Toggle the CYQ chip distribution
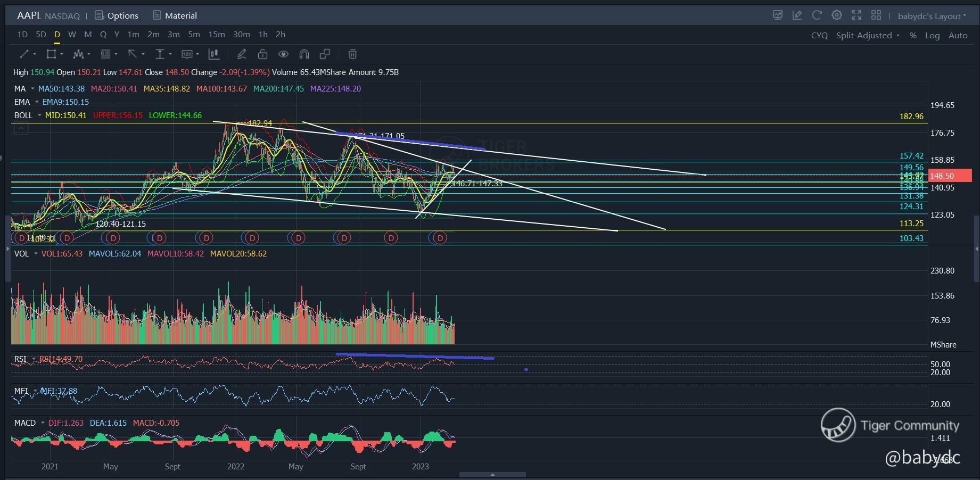The width and height of the screenshot is (980, 480). [x=819, y=35]
